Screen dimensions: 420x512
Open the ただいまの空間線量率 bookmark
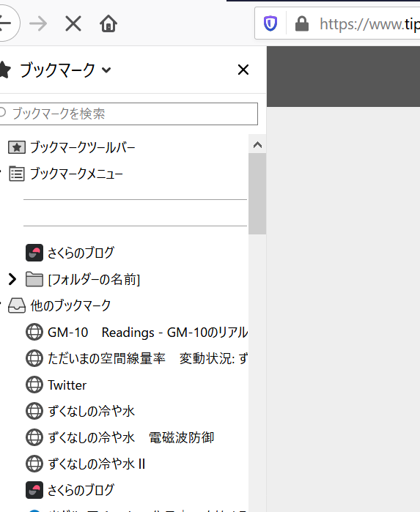[x=136, y=358]
